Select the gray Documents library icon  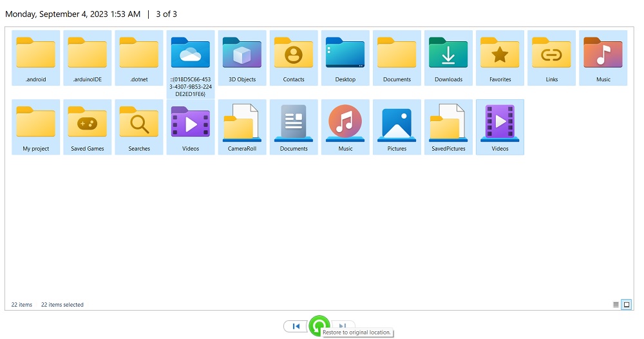coord(294,127)
